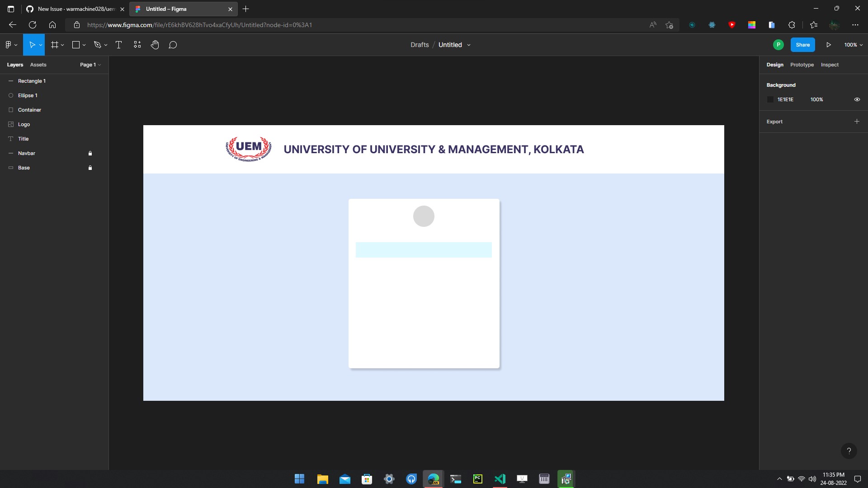
Task: Select the Text tool
Action: coord(119,45)
